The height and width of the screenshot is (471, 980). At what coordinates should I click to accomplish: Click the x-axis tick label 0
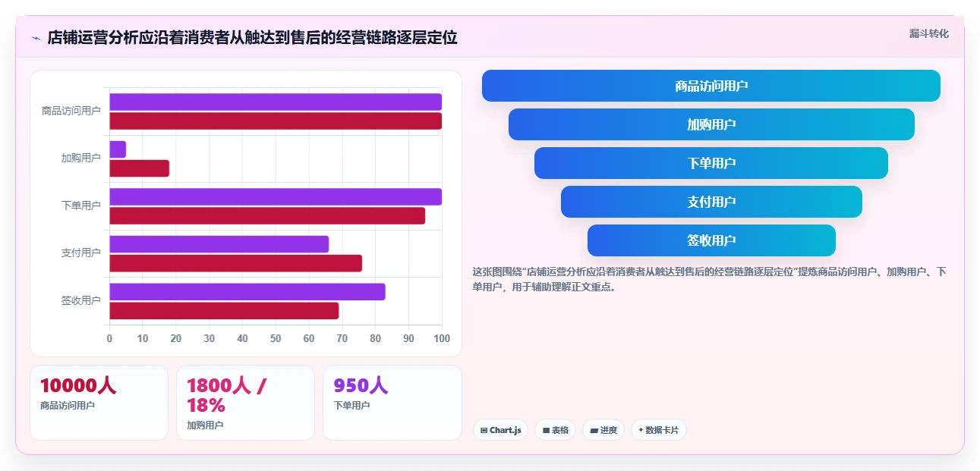[109, 338]
